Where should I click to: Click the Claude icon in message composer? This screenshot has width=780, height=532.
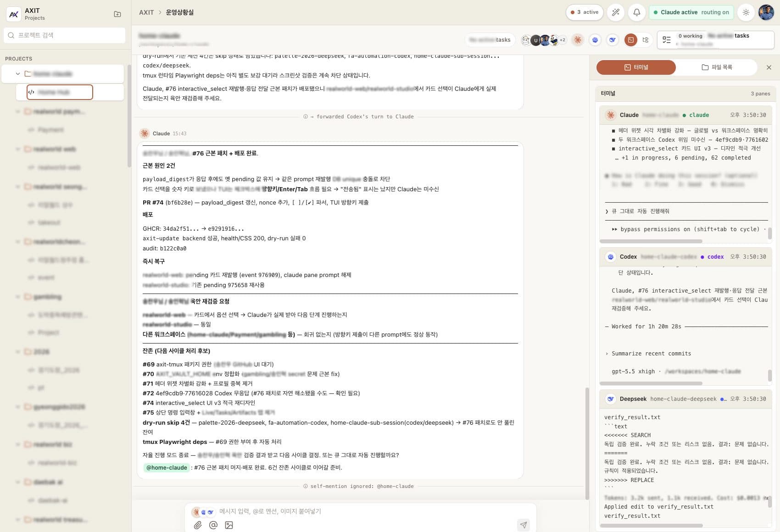(x=196, y=512)
